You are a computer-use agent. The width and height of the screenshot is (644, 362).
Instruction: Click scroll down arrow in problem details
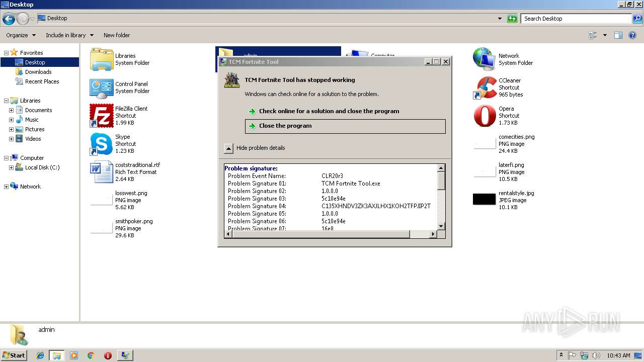pyautogui.click(x=441, y=226)
